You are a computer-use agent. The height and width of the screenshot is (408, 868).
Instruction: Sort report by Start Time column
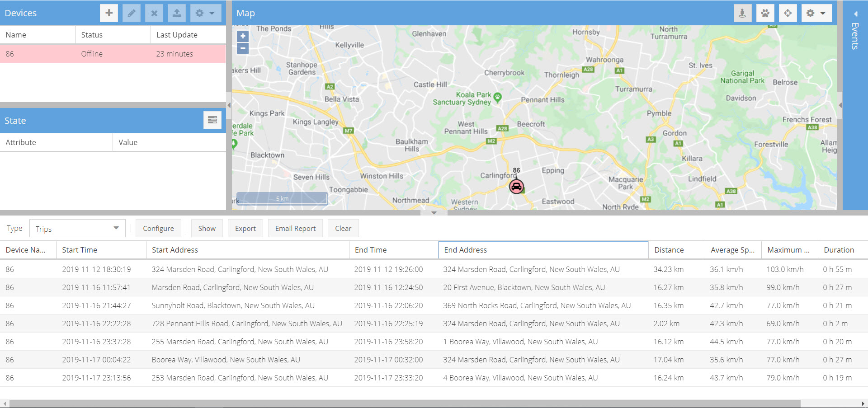tap(101, 250)
